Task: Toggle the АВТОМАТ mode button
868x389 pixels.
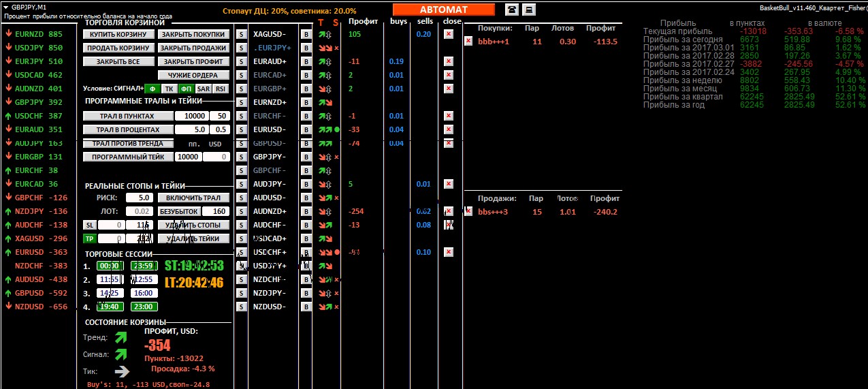Action: (x=444, y=10)
